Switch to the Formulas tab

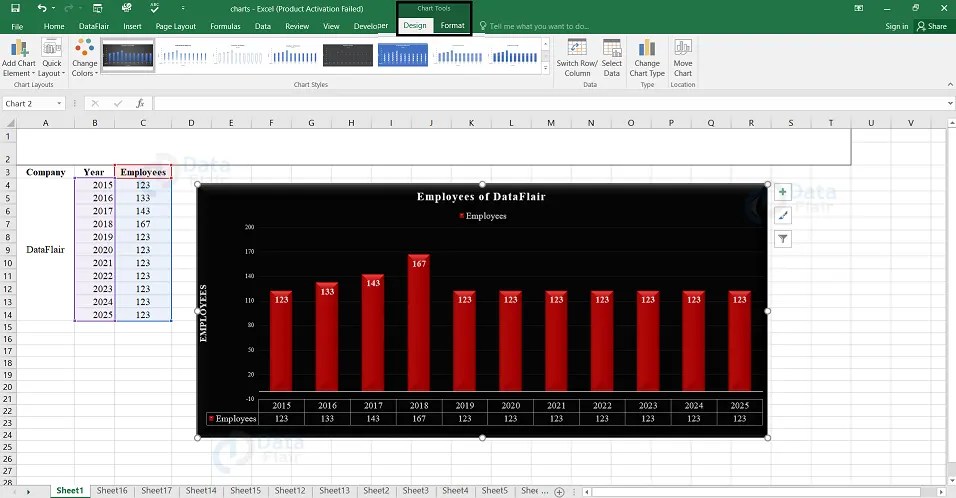pyautogui.click(x=225, y=26)
